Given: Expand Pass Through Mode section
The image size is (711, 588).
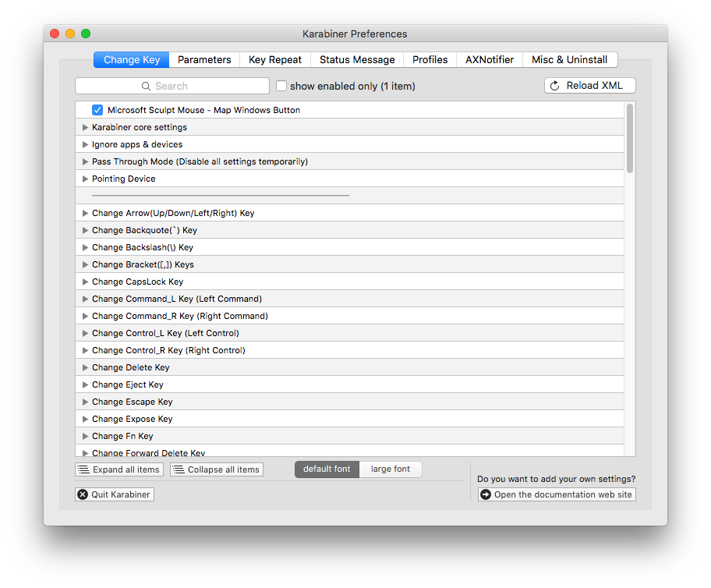Looking at the screenshot, I should [x=85, y=161].
